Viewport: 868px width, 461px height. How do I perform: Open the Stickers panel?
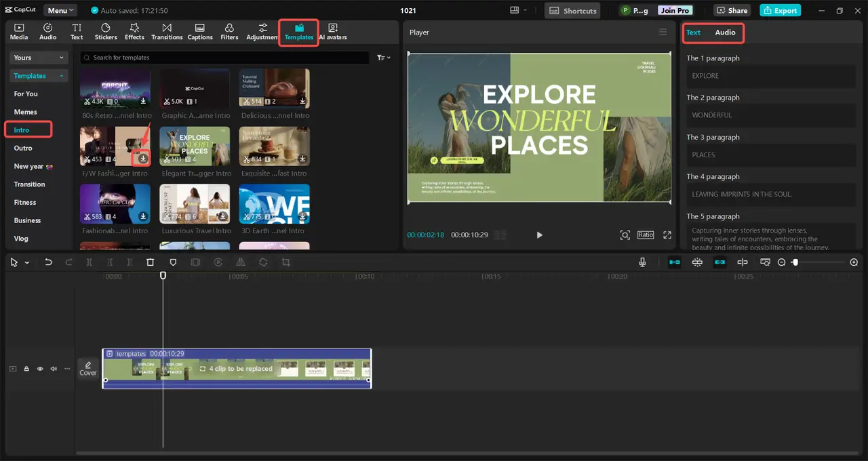pos(106,32)
